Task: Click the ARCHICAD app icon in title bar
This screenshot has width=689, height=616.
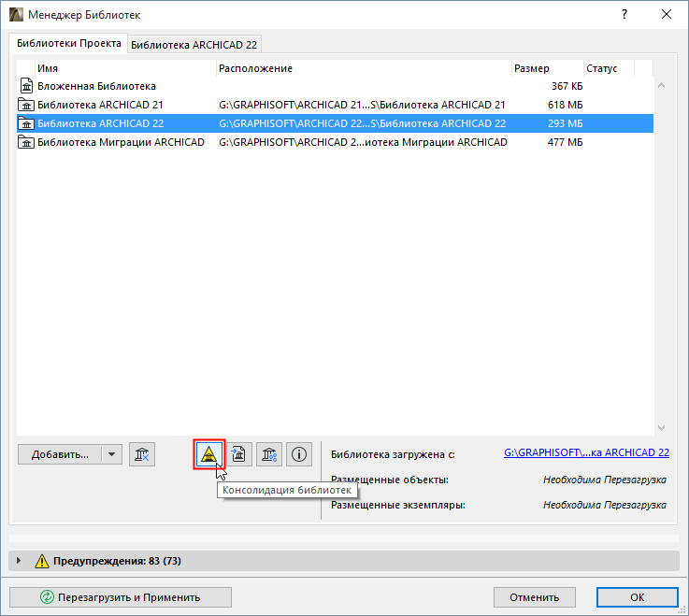Action: coord(16,15)
